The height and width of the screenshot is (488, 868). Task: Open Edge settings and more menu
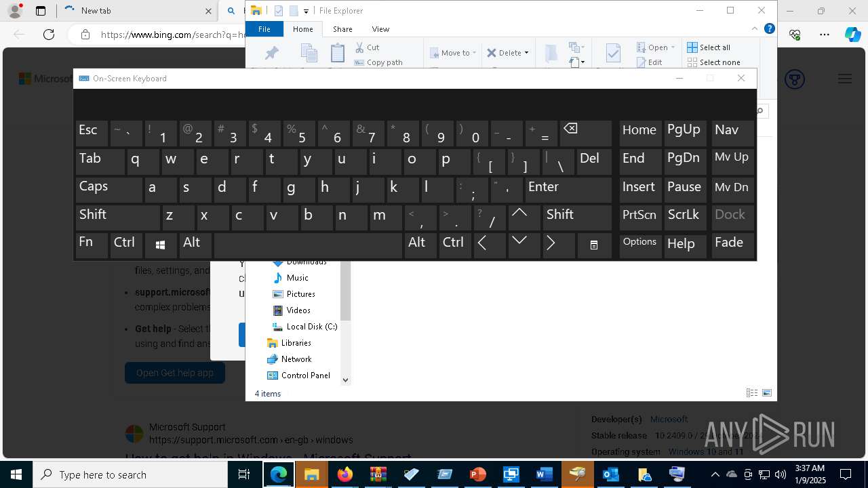tap(824, 35)
